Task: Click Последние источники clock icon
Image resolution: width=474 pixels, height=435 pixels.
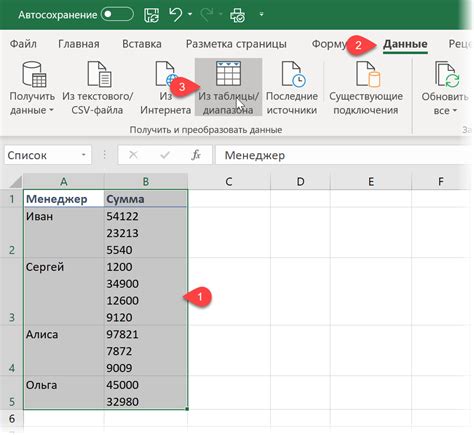Action: tap(294, 74)
